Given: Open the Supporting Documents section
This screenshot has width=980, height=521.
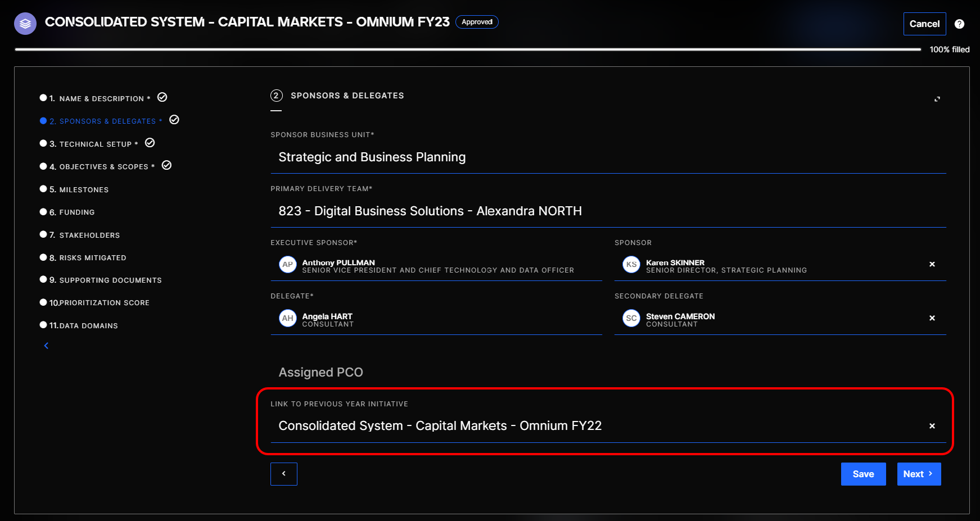Looking at the screenshot, I should tap(110, 280).
